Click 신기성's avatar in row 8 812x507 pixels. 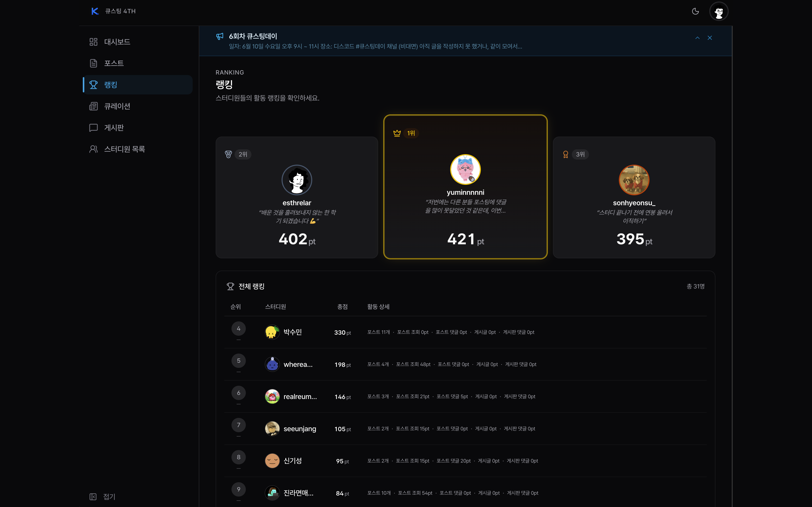[x=272, y=461]
